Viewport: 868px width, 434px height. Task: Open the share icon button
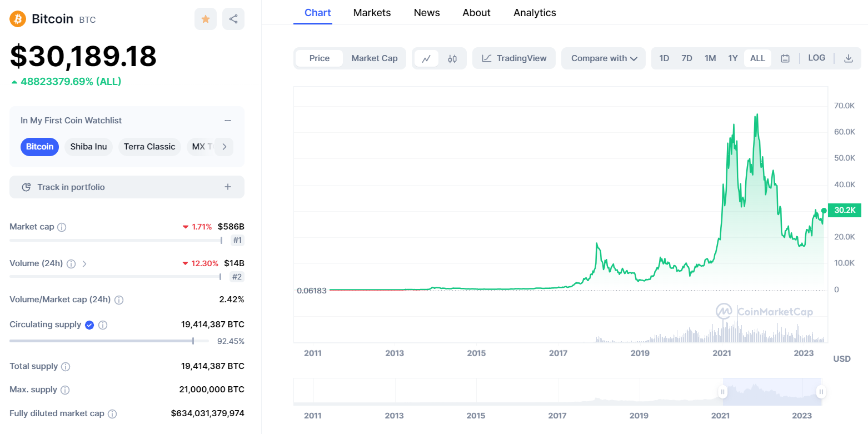coord(233,19)
